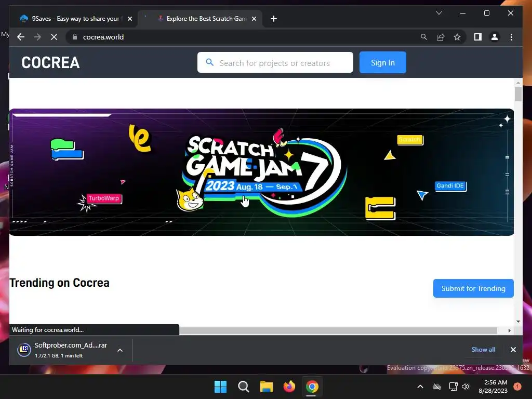Click the cocrea.world URL text
532x399 pixels.
point(103,37)
